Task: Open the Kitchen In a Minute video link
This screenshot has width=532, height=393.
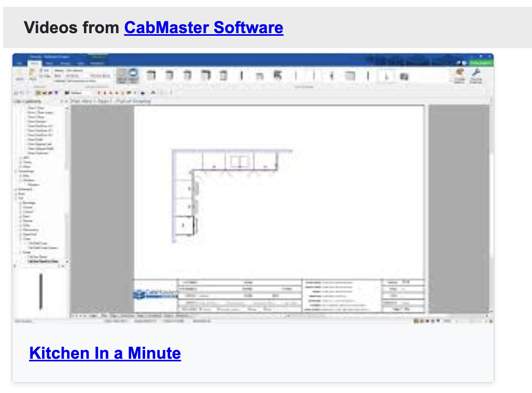Action: tap(105, 353)
